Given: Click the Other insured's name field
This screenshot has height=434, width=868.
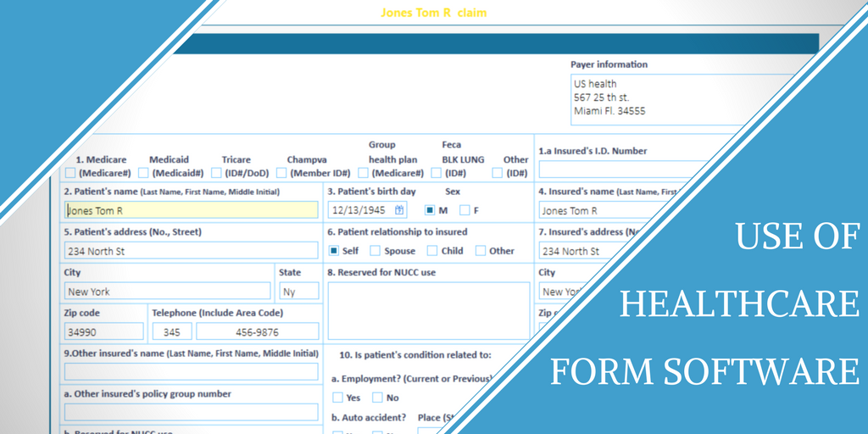Looking at the screenshot, I should click(x=192, y=371).
